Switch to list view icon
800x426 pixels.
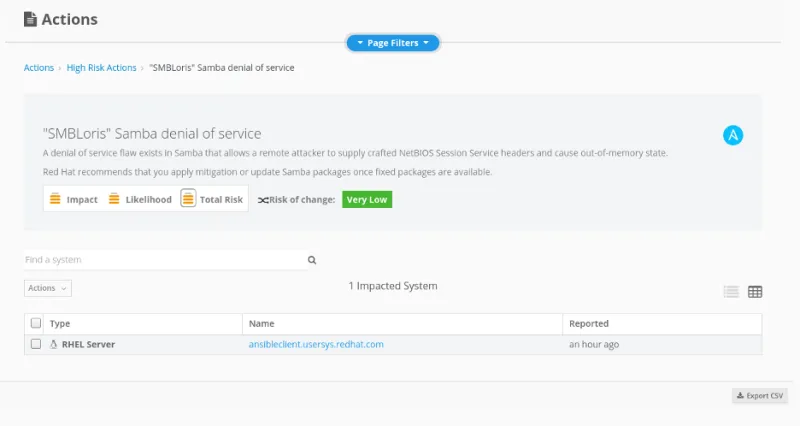pos(731,292)
